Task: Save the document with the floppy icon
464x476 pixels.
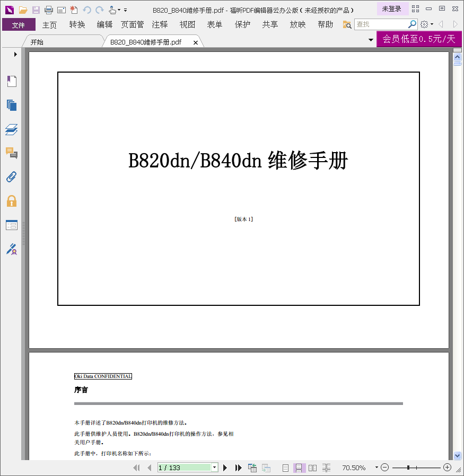Action: coord(36,10)
